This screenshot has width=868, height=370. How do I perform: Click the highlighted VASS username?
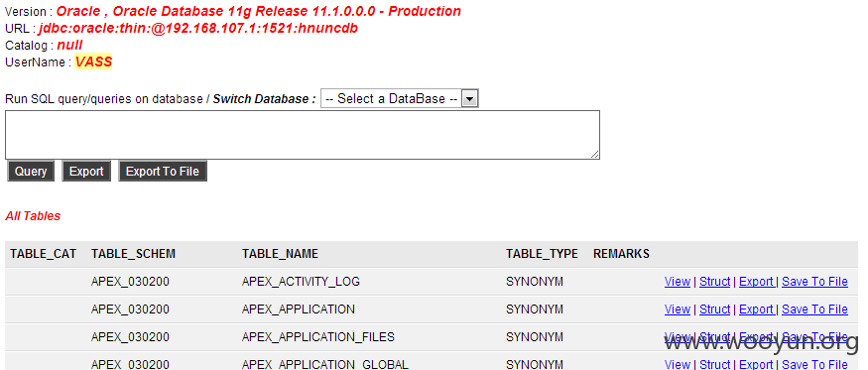pyautogui.click(x=93, y=62)
